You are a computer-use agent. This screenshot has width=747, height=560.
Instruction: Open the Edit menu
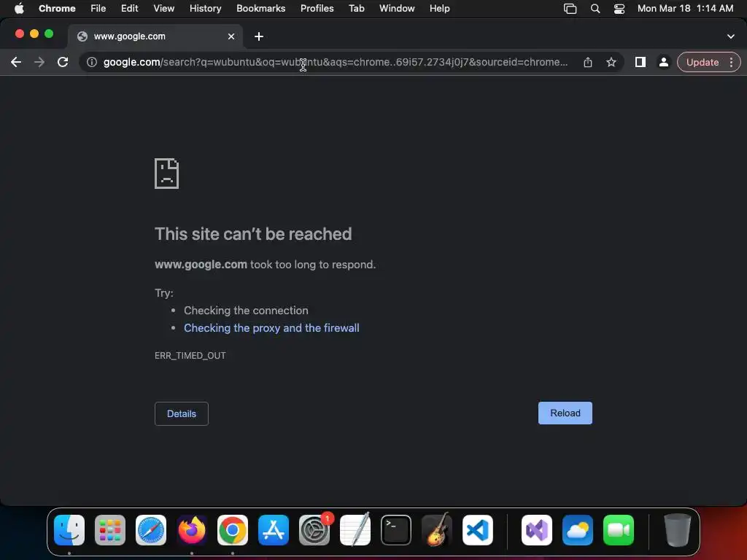tap(130, 9)
